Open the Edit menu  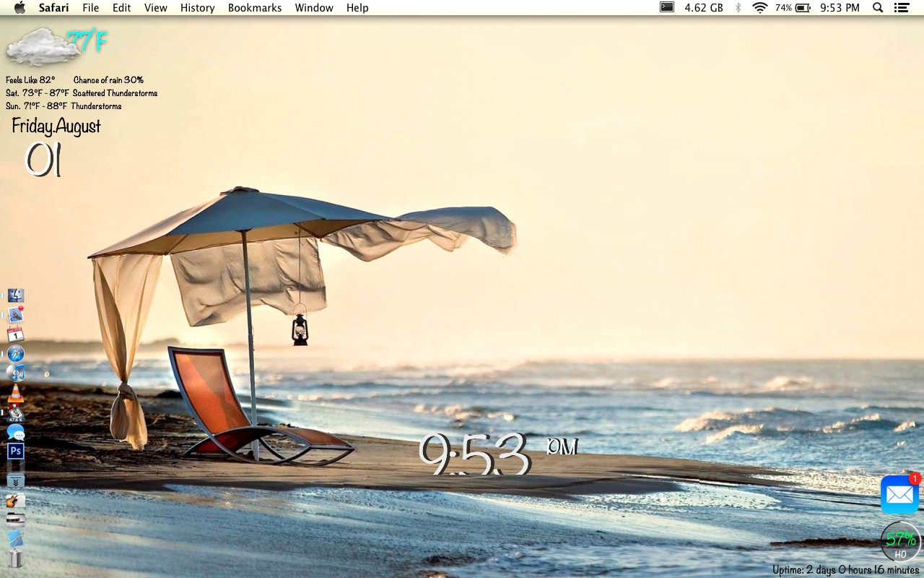coord(122,8)
